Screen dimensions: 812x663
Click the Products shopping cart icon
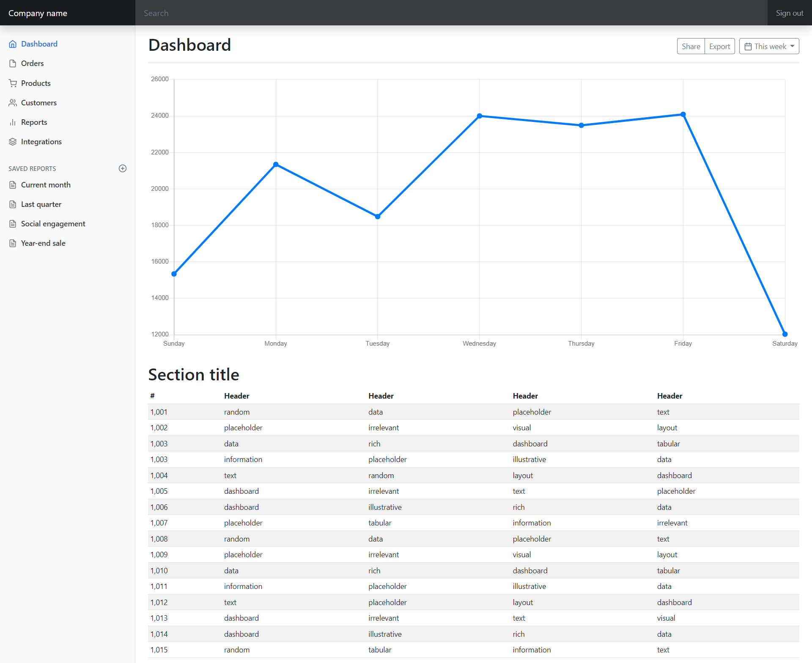click(13, 83)
